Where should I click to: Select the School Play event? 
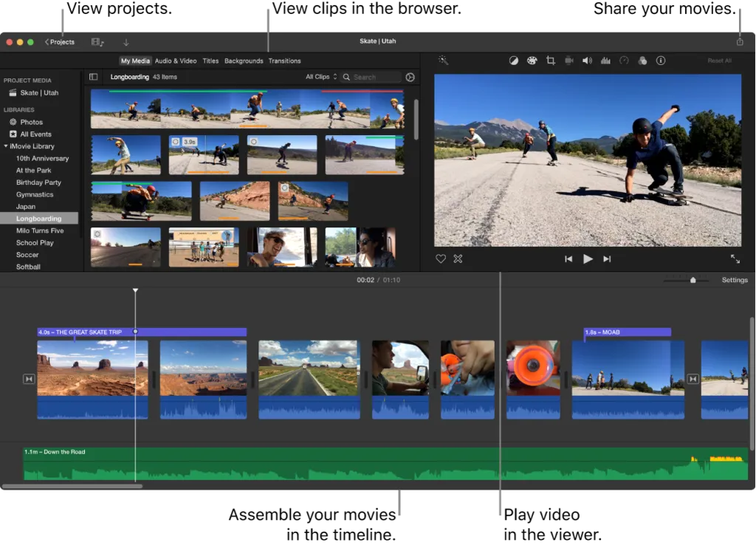pyautogui.click(x=35, y=243)
